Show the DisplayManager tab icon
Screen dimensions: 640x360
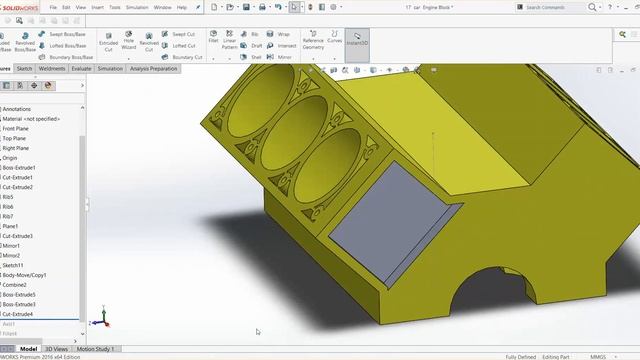[48, 85]
